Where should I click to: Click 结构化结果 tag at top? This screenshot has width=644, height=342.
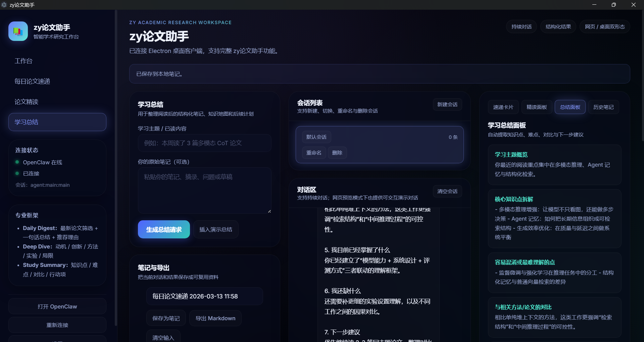point(558,27)
